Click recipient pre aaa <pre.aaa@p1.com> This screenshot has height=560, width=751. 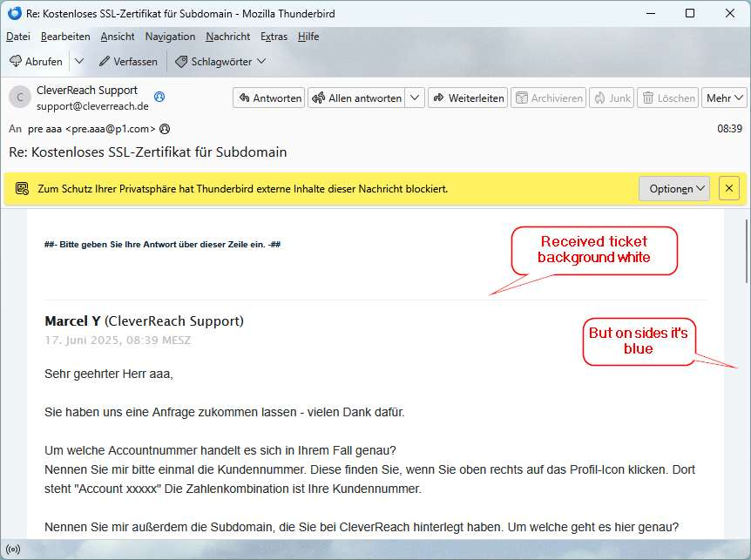pos(91,129)
